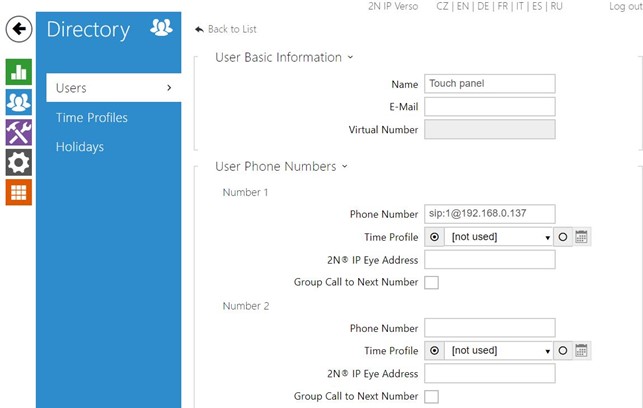This screenshot has width=643, height=408.
Task: Enable Group Call to Next Number for Number 2
Action: pyautogui.click(x=431, y=397)
